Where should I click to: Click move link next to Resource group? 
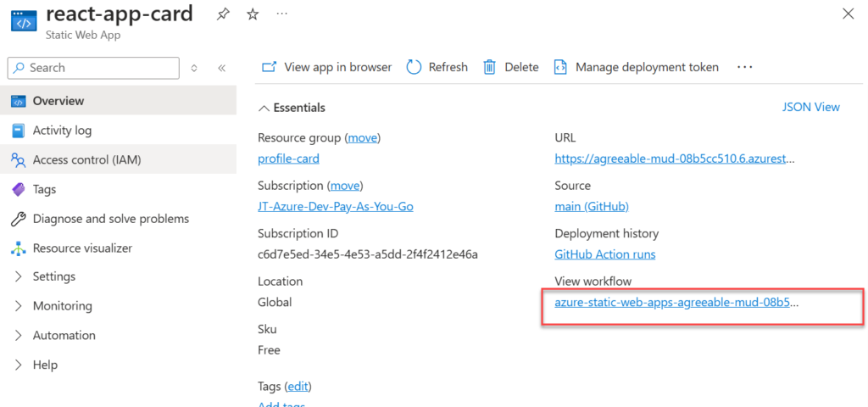point(363,138)
